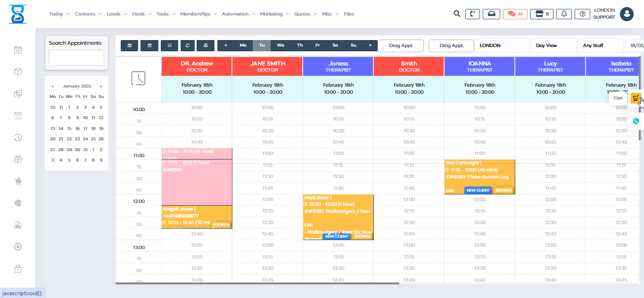
Task: Open the LONDON location dropdown
Action: point(501,46)
